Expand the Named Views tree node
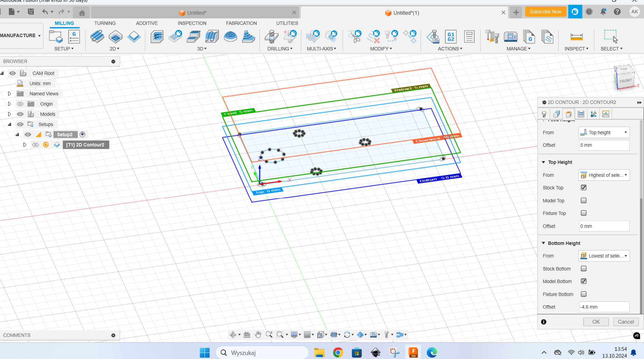The height and width of the screenshot is (359, 644). coord(10,94)
